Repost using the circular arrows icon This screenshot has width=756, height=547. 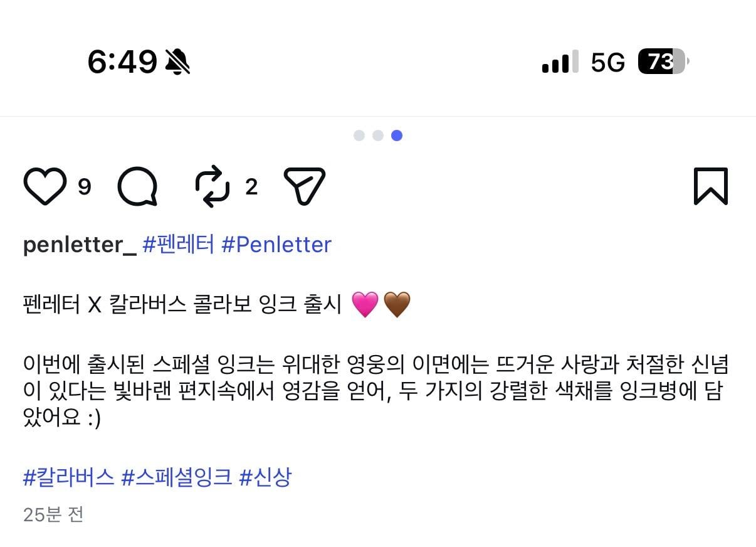coord(213,186)
